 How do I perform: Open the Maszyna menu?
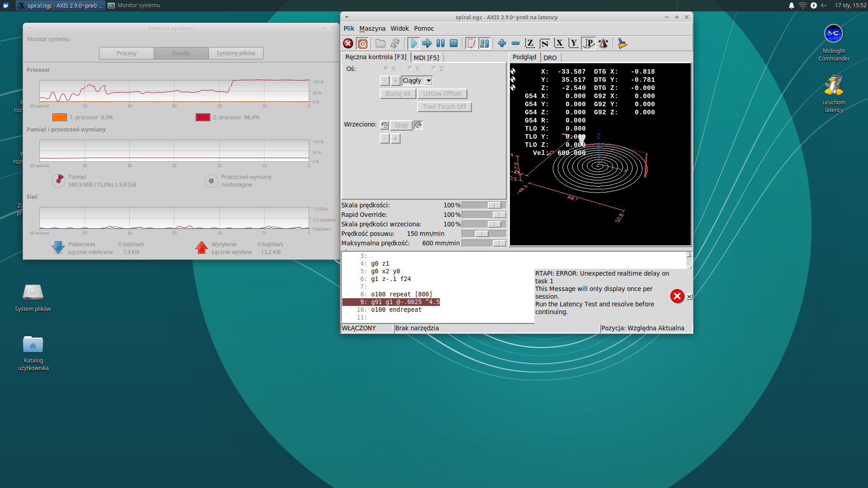(373, 28)
